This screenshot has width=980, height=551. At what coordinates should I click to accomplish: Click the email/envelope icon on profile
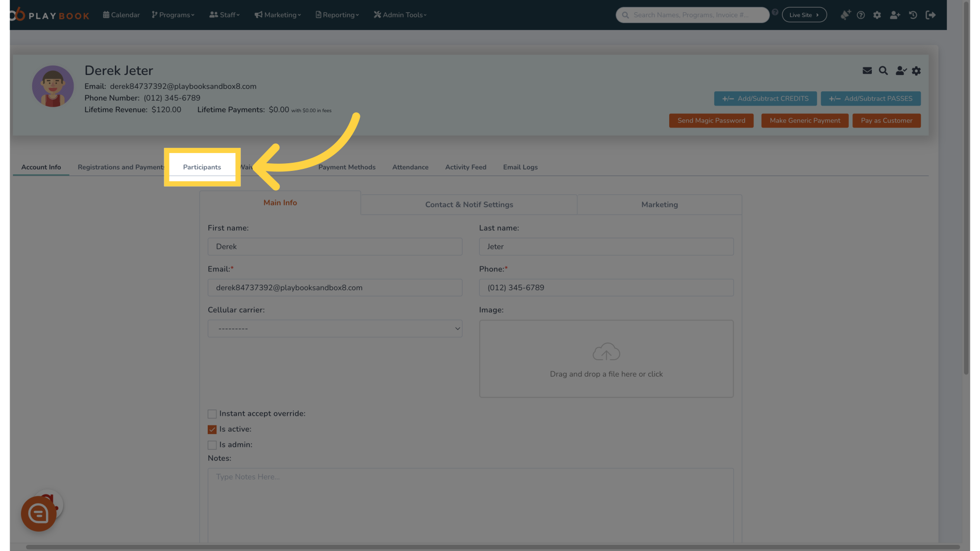[x=867, y=70]
